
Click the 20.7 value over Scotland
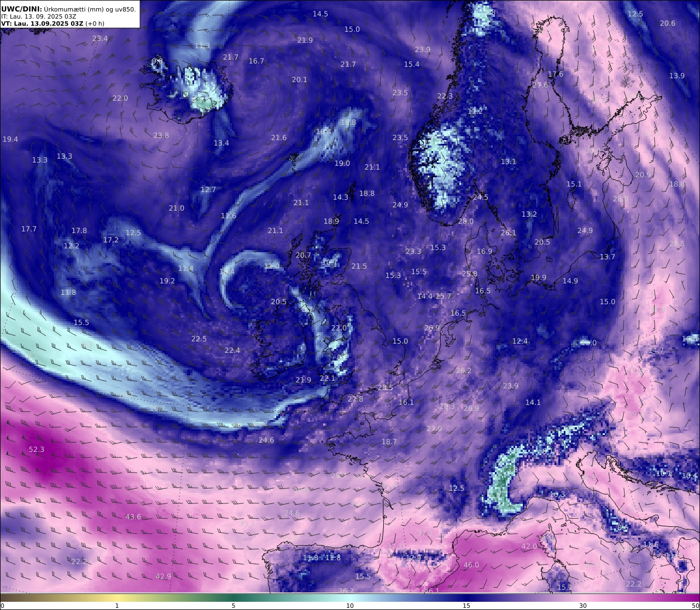(x=304, y=255)
